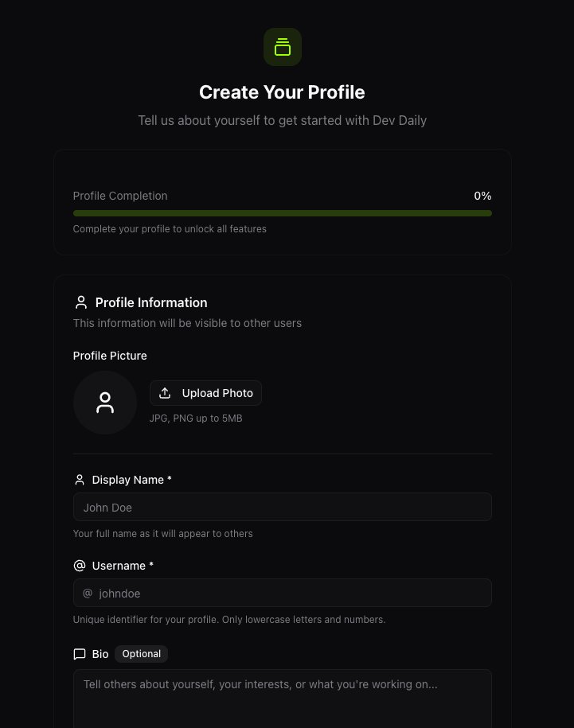The height and width of the screenshot is (728, 574).
Task: Focus the Bio text area
Action: coord(283,699)
